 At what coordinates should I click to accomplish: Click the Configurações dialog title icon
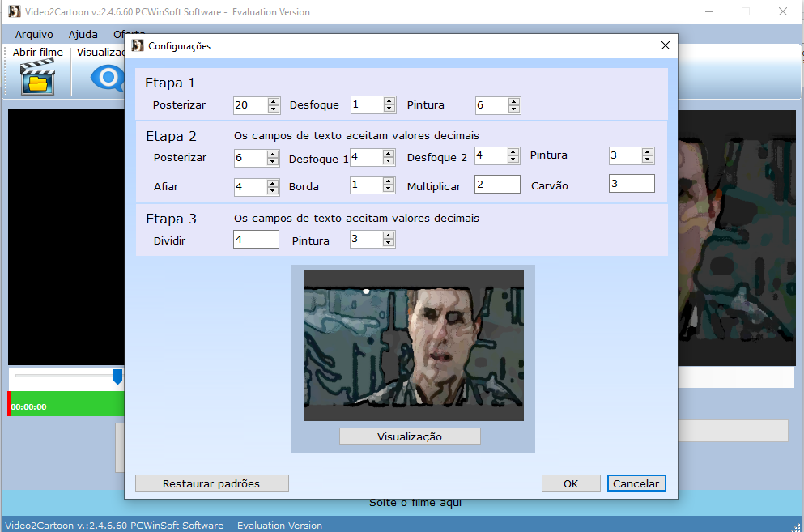[138, 46]
